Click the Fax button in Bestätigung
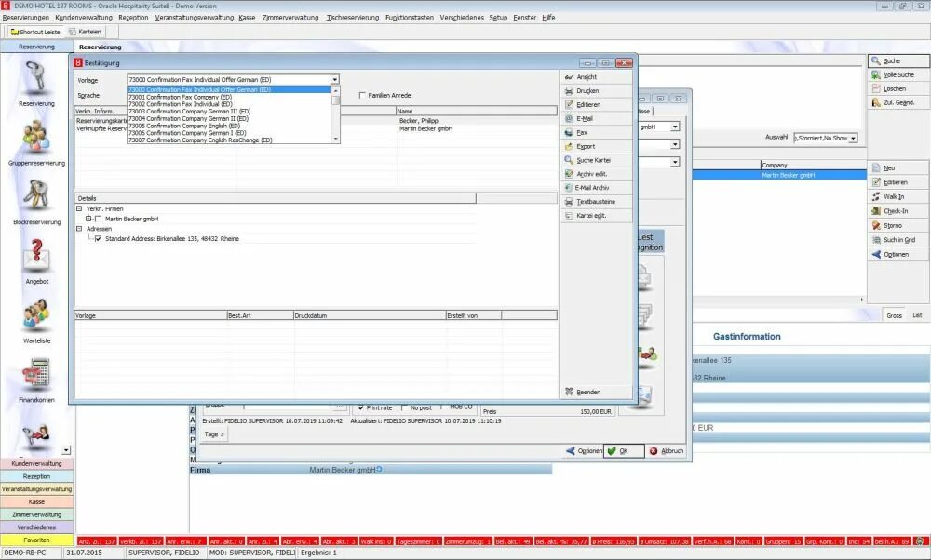 596,132
